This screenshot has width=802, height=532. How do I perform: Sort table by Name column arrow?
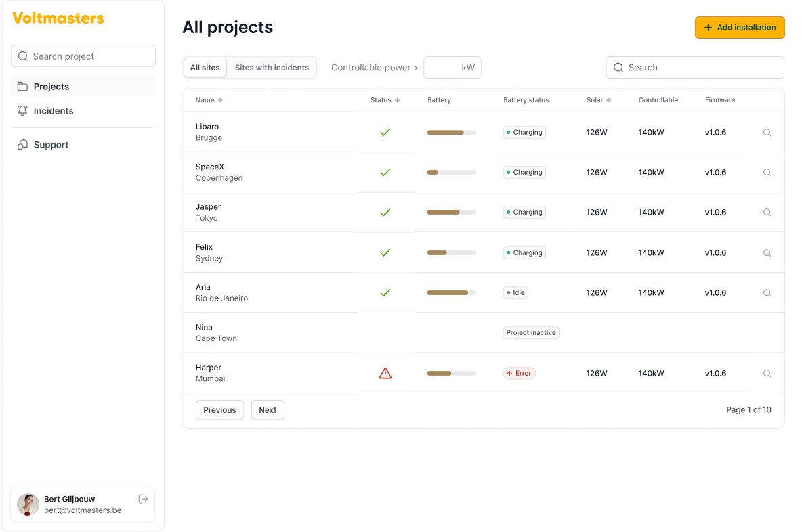220,100
